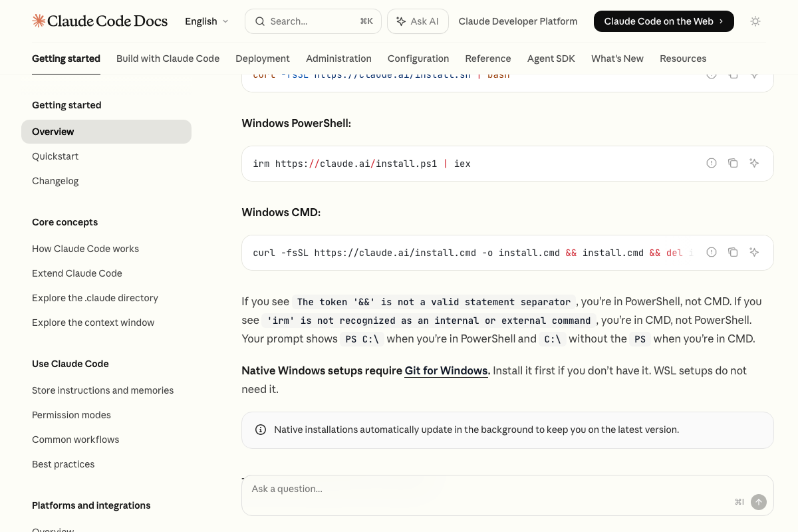Select Quickstart in the sidebar
This screenshot has height=532, width=798.
[x=57, y=156]
